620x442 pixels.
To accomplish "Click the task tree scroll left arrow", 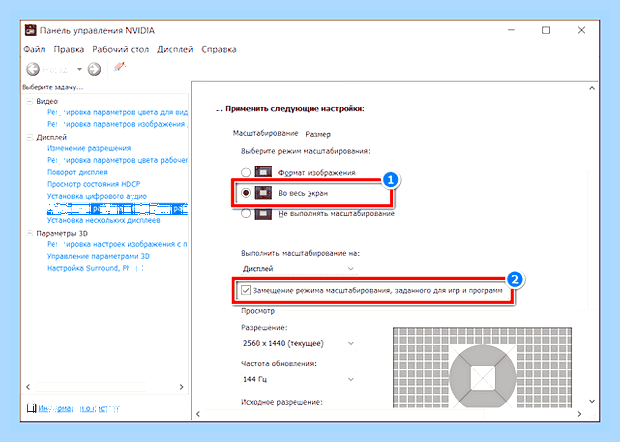I will click(x=28, y=387).
